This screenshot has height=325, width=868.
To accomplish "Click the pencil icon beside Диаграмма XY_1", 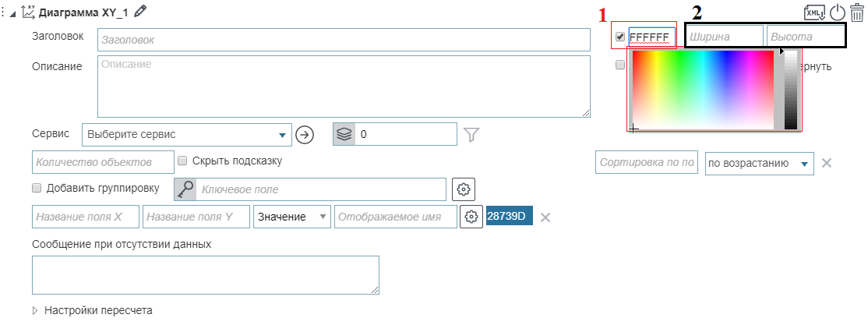I will [x=140, y=11].
